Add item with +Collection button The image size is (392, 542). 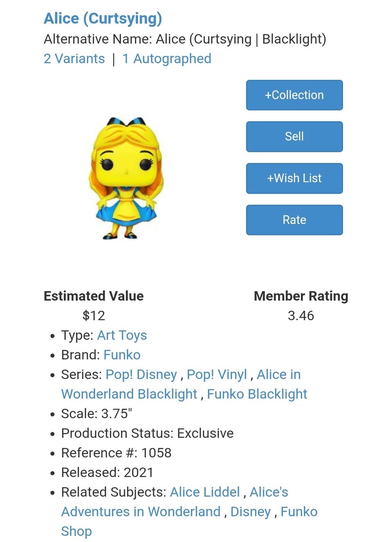coord(294,95)
